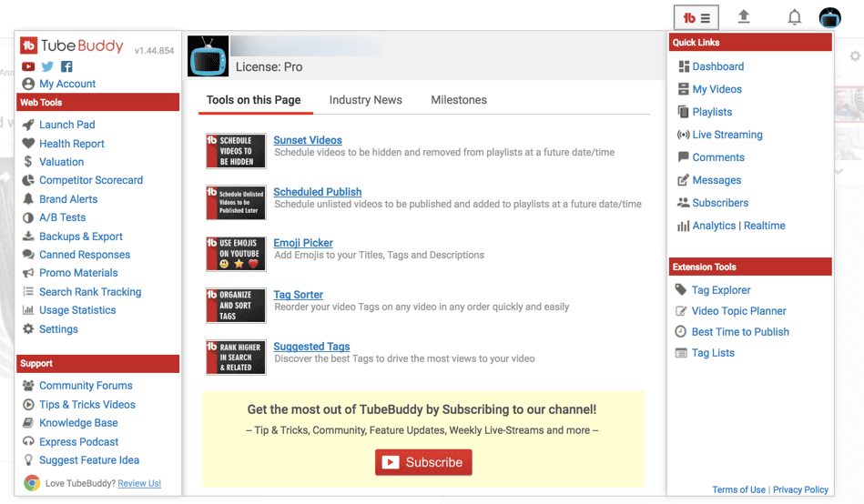864x504 pixels.
Task: Click the bell icon for Brand Alerts
Action: (28, 199)
